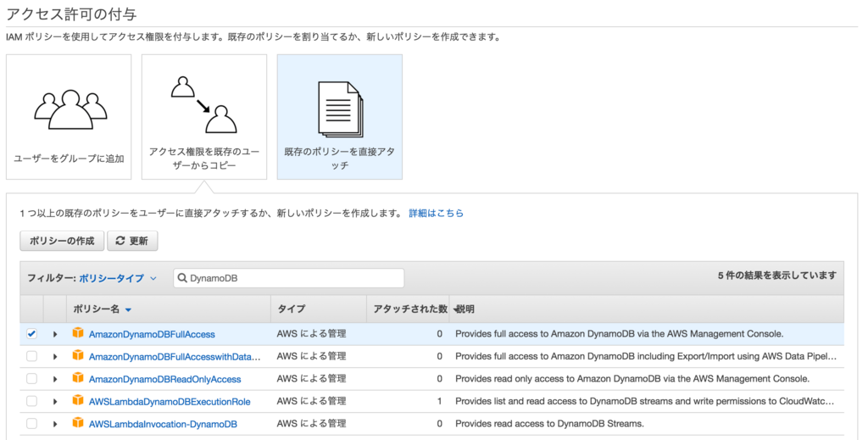Check the AmazonDynamoDBReadOnlyAccess checkbox
Image resolution: width=868 pixels, height=440 pixels.
pos(31,379)
